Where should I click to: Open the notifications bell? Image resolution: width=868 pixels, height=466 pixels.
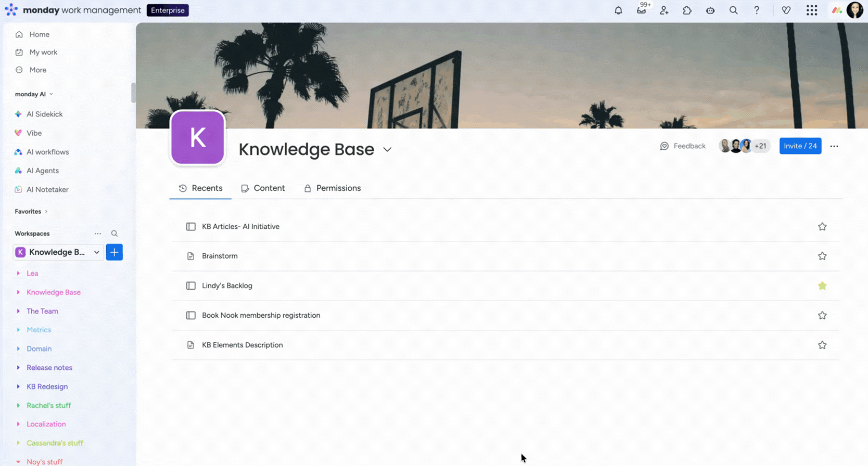click(618, 10)
